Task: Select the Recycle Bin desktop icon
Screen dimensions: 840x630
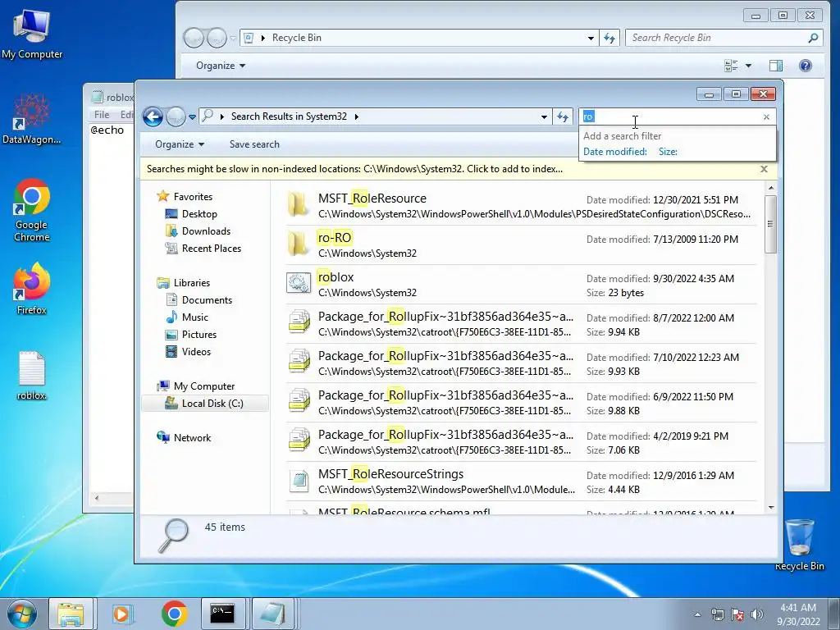Action: (x=799, y=545)
